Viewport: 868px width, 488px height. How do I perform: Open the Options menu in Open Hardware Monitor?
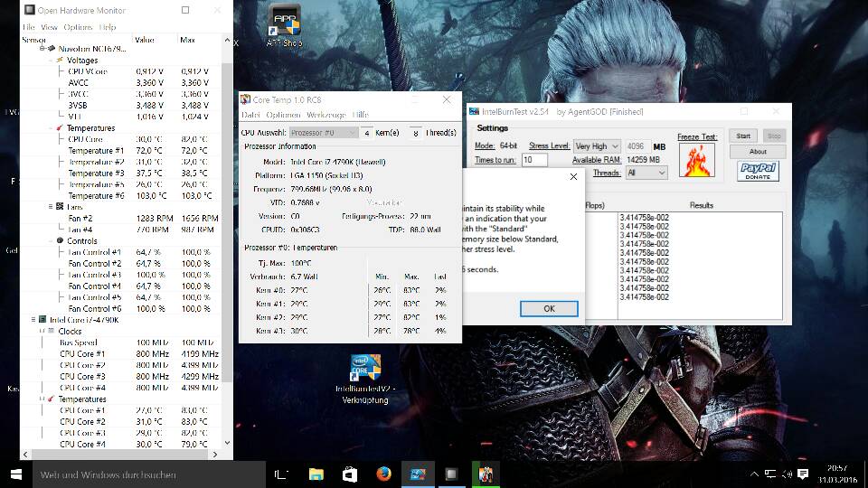[78, 27]
